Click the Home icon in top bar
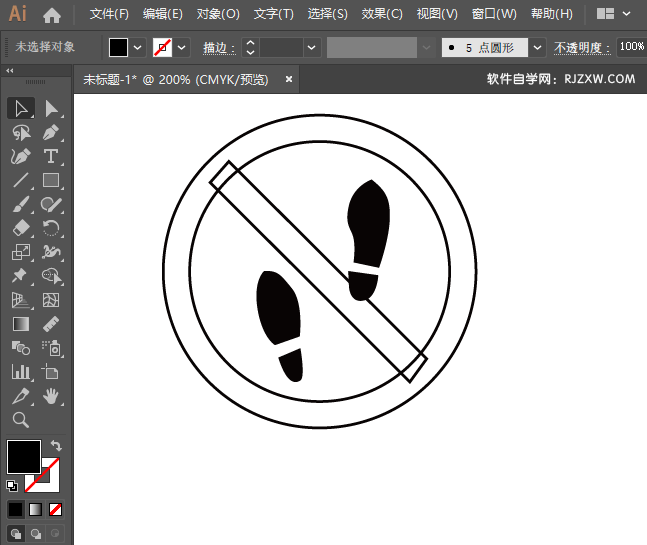This screenshot has width=647, height=545. click(52, 15)
